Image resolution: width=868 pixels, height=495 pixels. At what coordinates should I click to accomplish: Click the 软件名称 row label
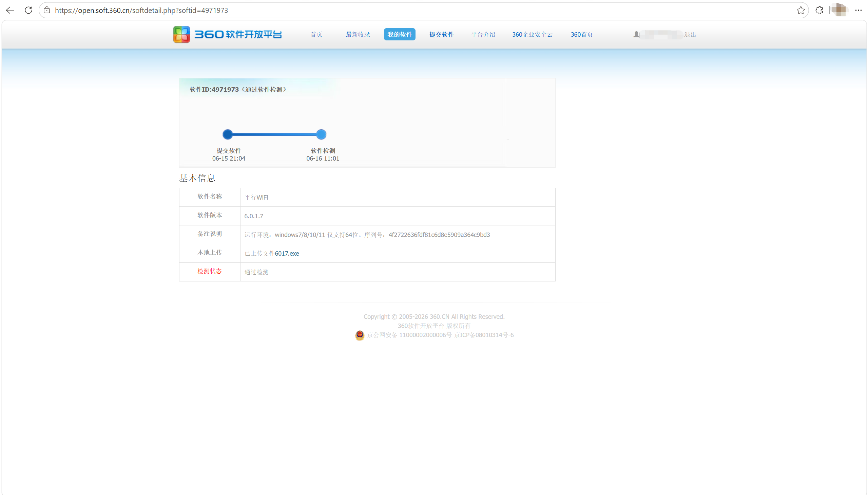[x=210, y=196]
